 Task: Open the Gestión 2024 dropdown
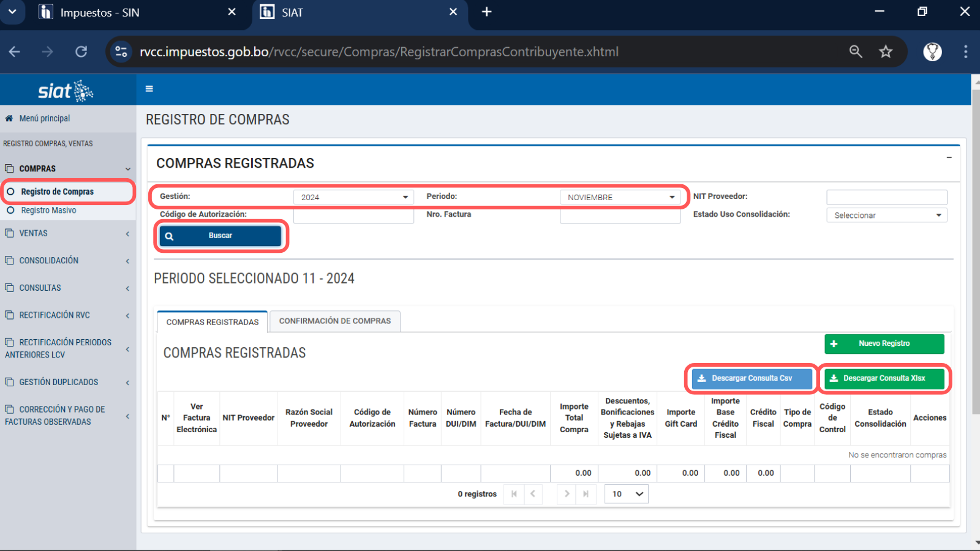click(353, 197)
